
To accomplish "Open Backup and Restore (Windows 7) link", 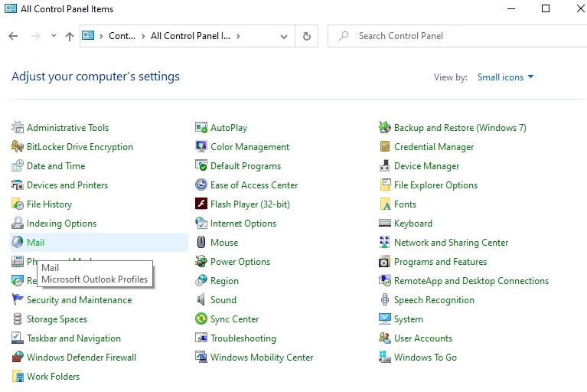I will (460, 128).
